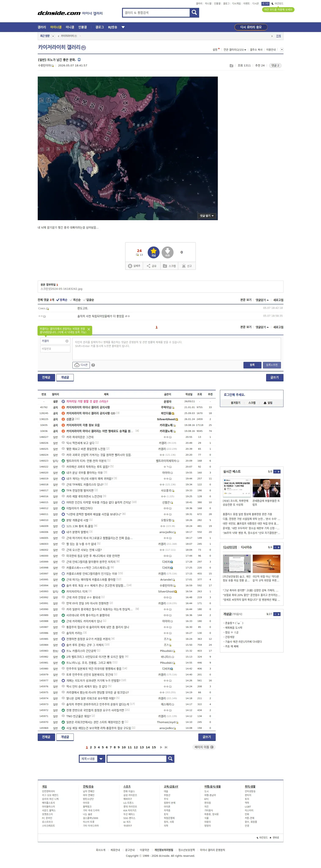
Task: Click the 신고 siren report button
Action: tap(187, 266)
